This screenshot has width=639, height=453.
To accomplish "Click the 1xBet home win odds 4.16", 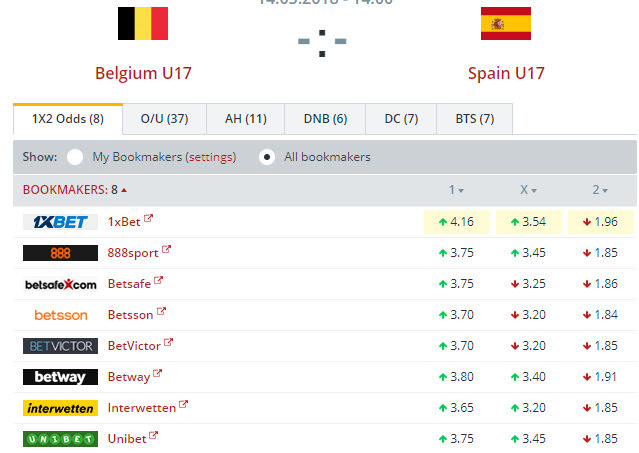I will (x=457, y=222).
